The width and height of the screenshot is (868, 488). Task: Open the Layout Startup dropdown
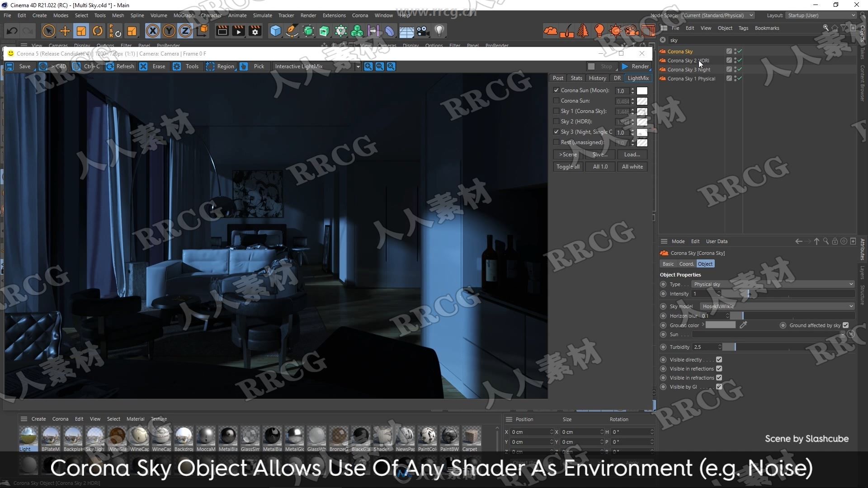(x=821, y=15)
